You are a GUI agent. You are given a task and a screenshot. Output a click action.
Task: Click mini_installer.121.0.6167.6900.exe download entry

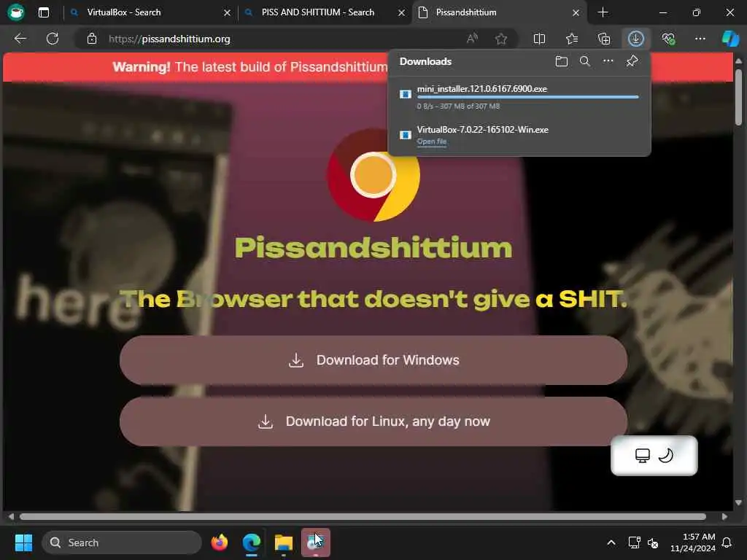519,97
